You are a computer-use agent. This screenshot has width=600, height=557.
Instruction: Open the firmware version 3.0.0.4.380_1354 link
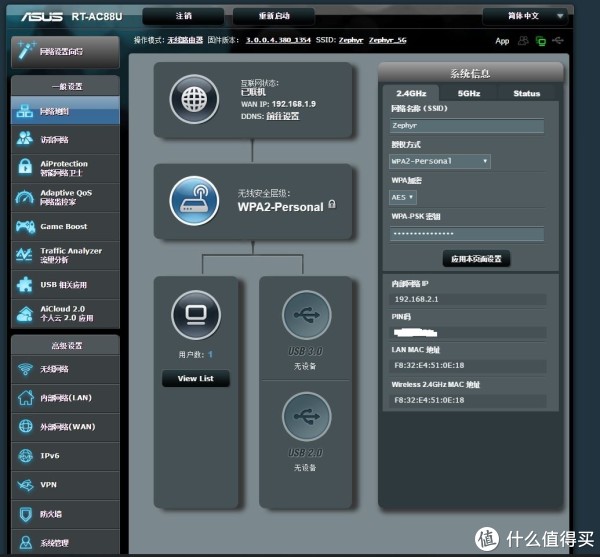278,40
